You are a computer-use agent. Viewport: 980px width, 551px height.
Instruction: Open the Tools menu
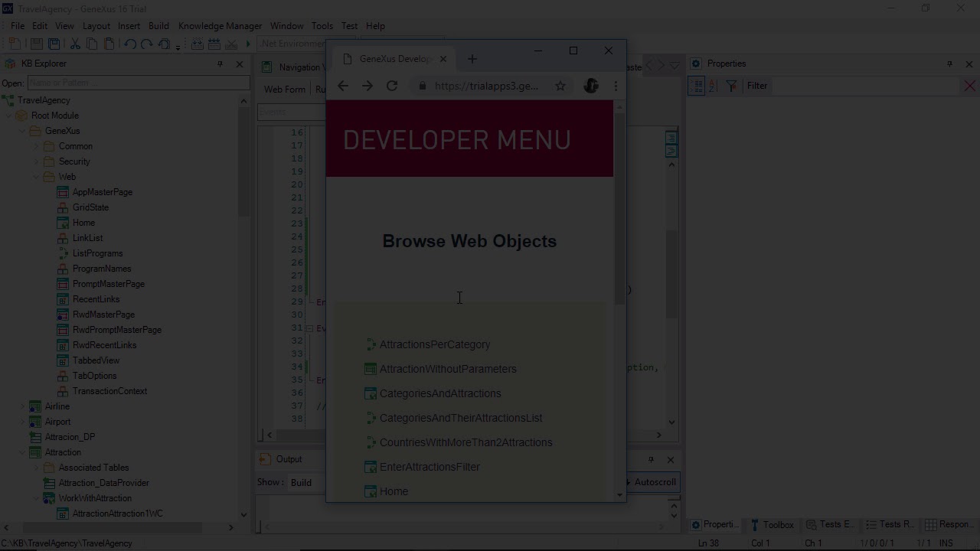[x=322, y=26]
